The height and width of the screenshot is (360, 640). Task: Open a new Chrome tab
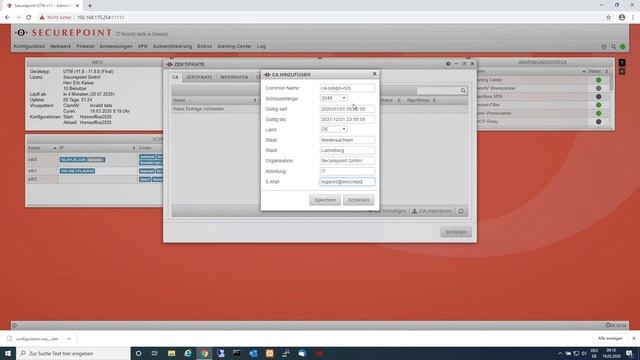90,6
